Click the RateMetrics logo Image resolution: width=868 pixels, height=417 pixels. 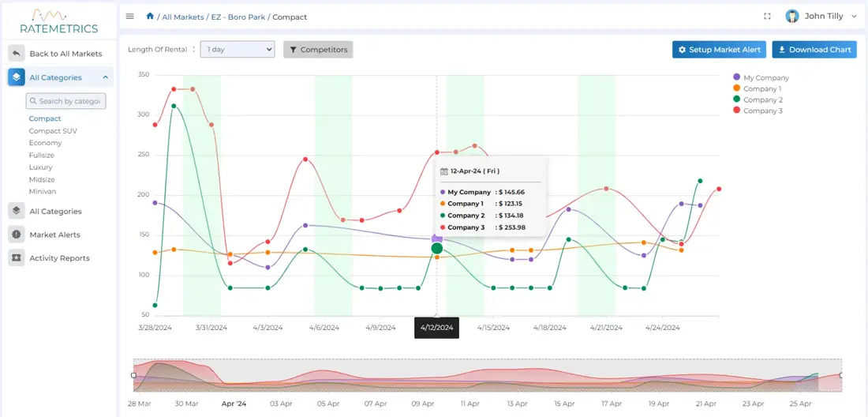pyautogui.click(x=59, y=22)
